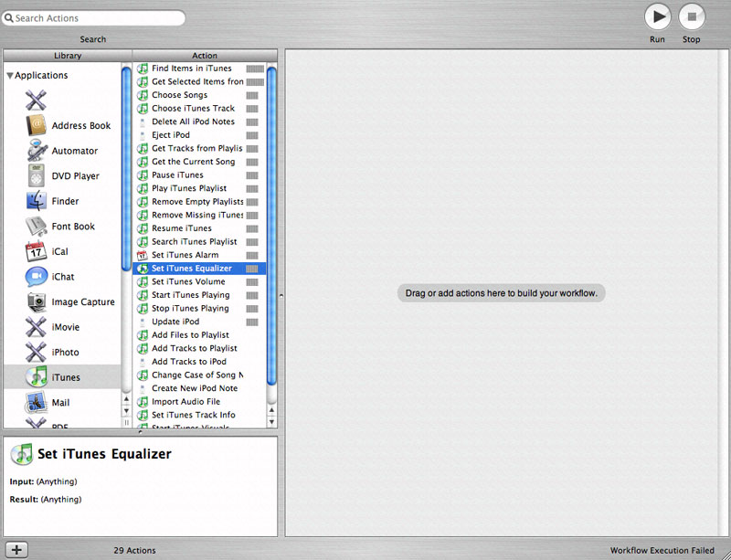Click Set iTunes Equalizer description icon
This screenshot has height=560, width=731.
click(21, 454)
